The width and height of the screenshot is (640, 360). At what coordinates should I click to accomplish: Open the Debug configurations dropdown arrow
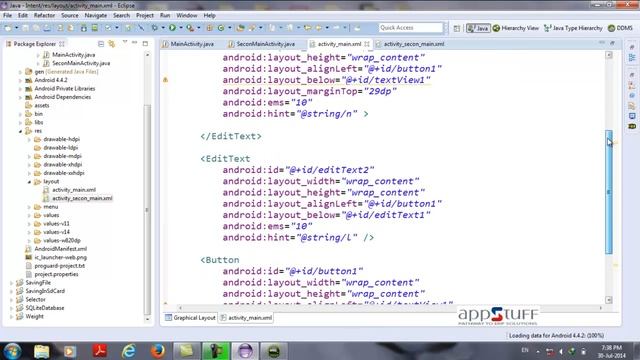click(162, 28)
